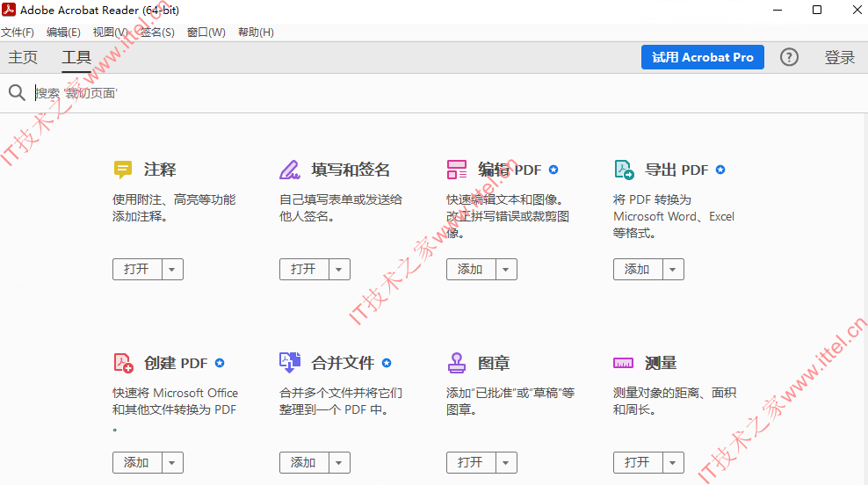Click the Create PDF (创建 PDF) icon
Image resolution: width=868 pixels, height=485 pixels.
point(124,363)
